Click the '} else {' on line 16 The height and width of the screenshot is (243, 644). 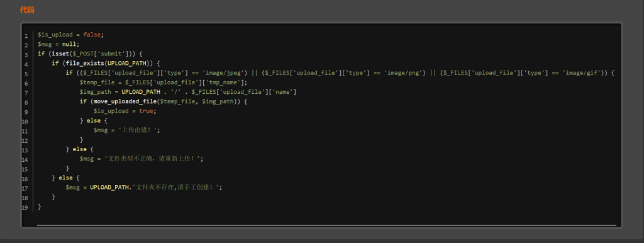click(x=65, y=178)
